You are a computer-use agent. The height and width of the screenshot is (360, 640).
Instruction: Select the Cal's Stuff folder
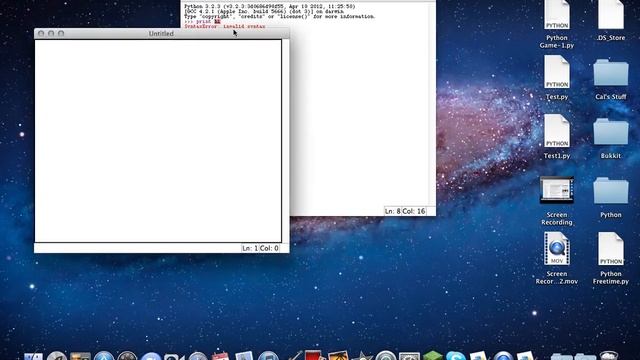click(611, 73)
